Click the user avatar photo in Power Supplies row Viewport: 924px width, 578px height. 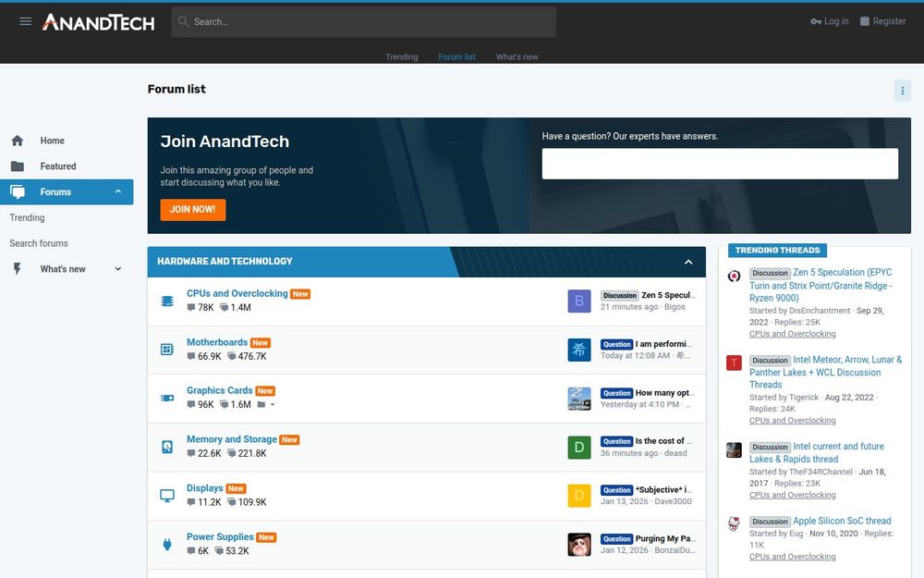pos(579,545)
